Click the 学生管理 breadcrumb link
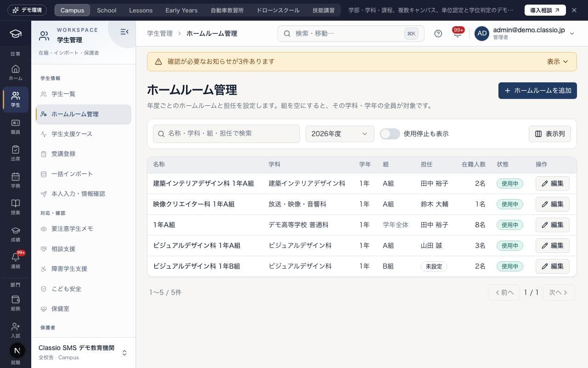This screenshot has height=368, width=588. point(160,34)
